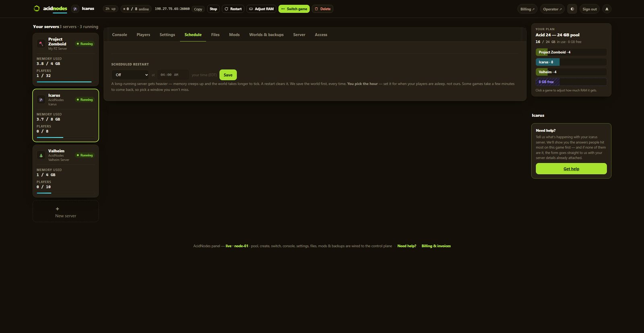Create a New server from the sidebar
Viewport: 644px width, 333px height.
66,211
